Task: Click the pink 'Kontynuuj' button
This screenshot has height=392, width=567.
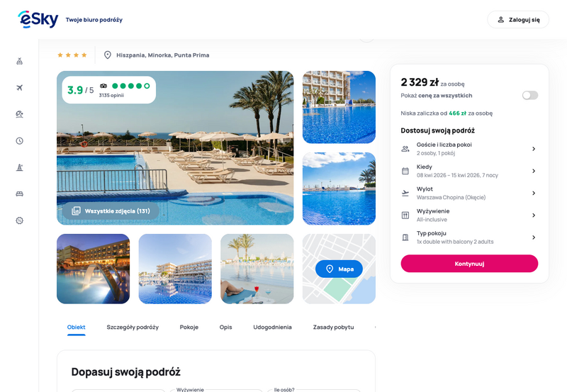Action: click(x=469, y=264)
